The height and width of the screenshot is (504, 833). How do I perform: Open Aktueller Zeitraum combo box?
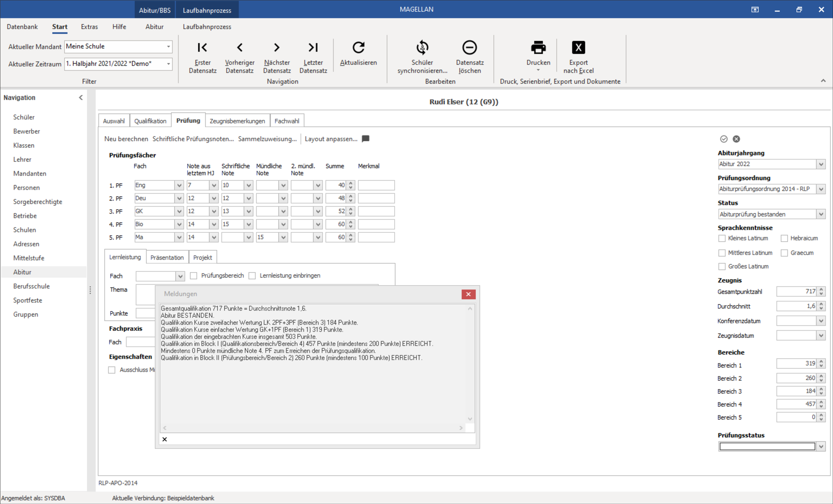(168, 64)
